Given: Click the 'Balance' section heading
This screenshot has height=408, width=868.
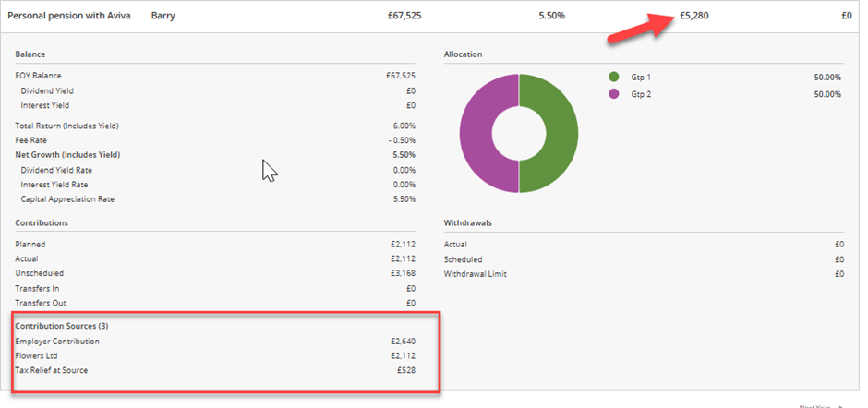Looking at the screenshot, I should tap(30, 54).
